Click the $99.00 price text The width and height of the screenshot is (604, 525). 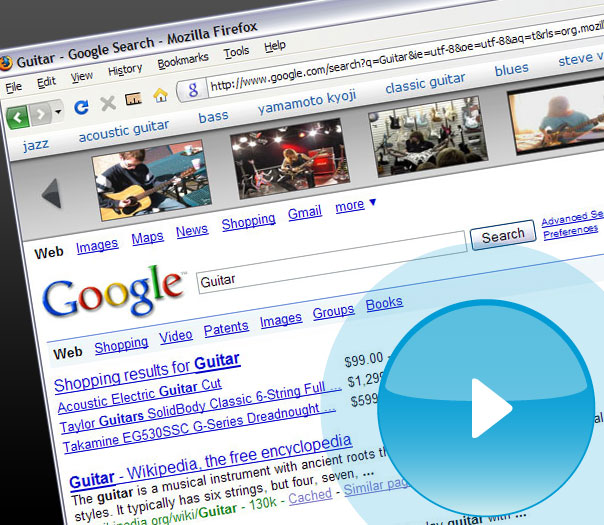[364, 361]
